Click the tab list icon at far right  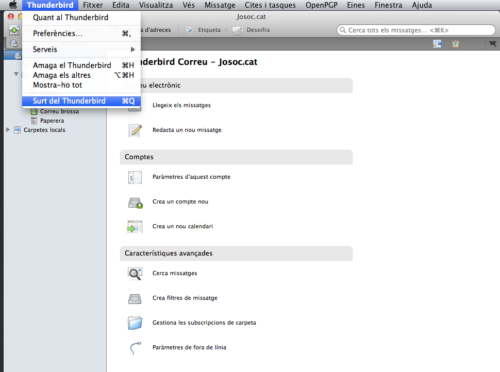[493, 44]
